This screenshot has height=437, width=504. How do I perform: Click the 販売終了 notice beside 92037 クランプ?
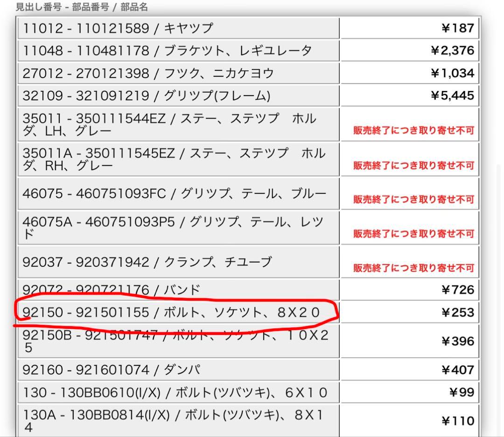point(413,268)
